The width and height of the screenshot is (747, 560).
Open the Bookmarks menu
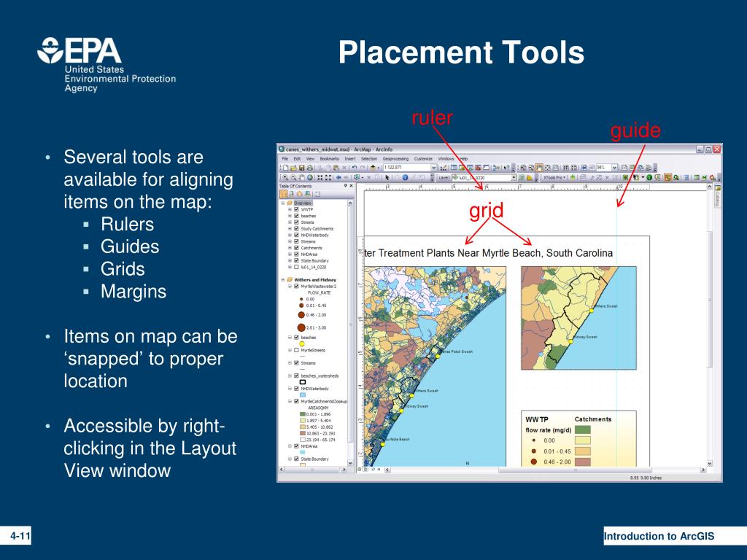point(329,158)
